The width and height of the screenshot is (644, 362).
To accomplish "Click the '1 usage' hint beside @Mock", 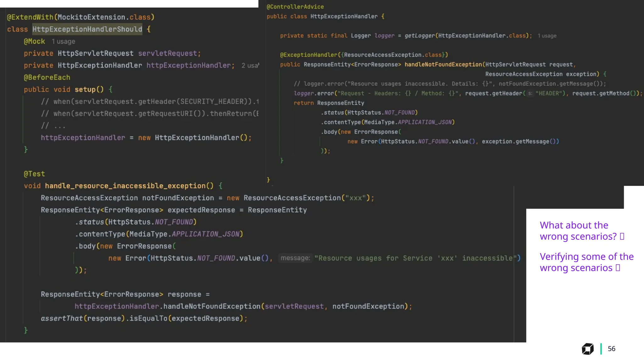I will [63, 41].
